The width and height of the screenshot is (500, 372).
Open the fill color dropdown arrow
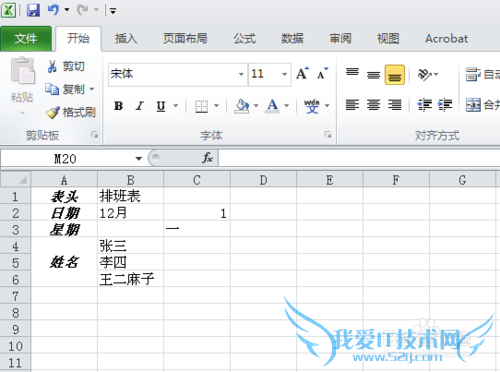click(x=256, y=106)
